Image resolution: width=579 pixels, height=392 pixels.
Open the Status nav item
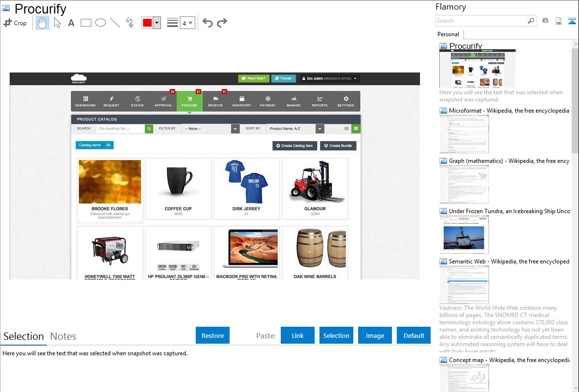137,101
